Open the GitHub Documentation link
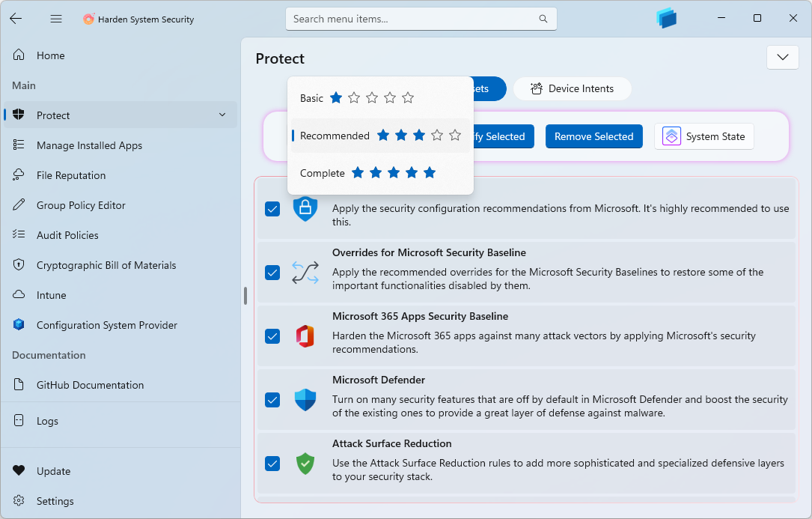The height and width of the screenshot is (519, 812). (x=120, y=385)
